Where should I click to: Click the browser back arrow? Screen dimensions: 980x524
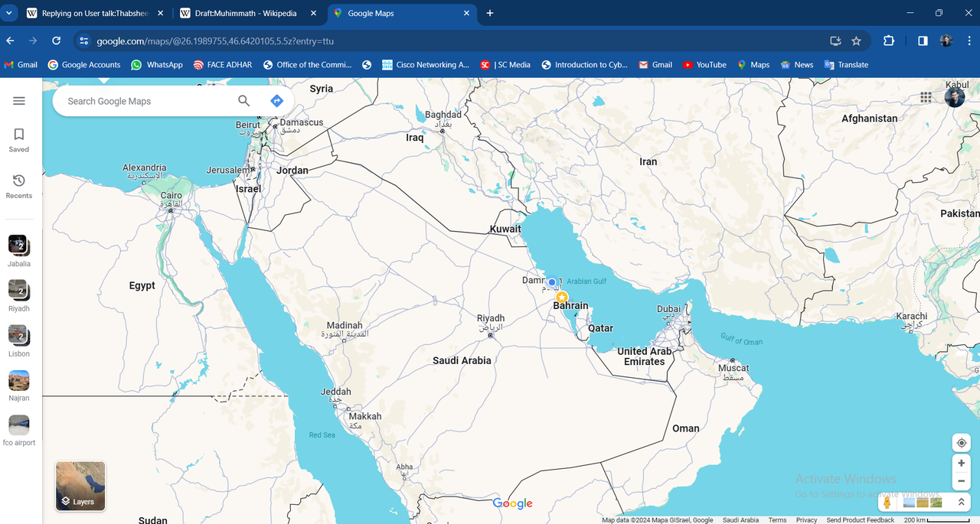[11, 41]
